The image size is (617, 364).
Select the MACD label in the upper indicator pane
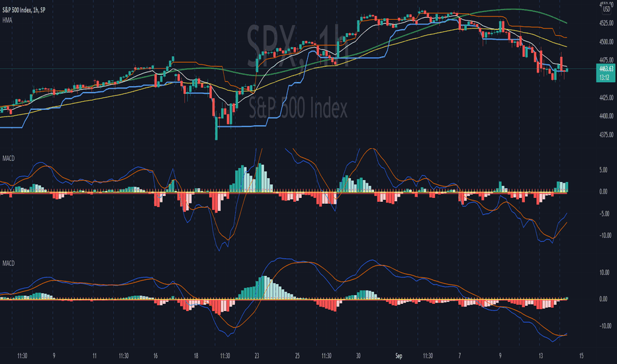8,158
